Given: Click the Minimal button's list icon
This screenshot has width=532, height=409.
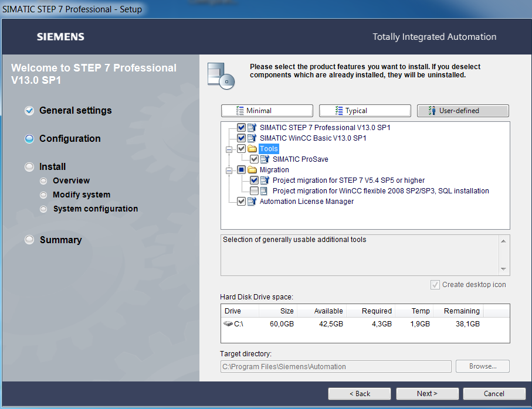Looking at the screenshot, I should 240,111.
